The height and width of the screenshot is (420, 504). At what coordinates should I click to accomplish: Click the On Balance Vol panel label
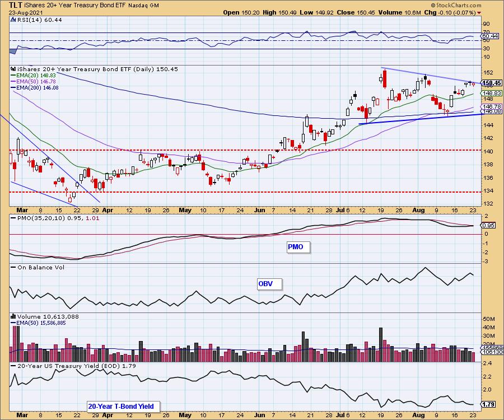(38, 267)
